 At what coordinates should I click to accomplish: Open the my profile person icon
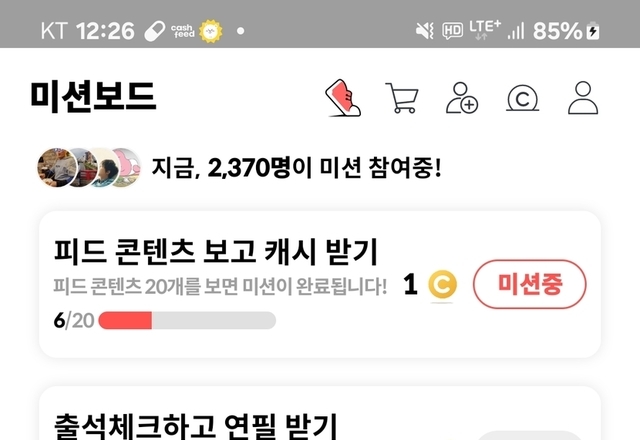point(583,98)
